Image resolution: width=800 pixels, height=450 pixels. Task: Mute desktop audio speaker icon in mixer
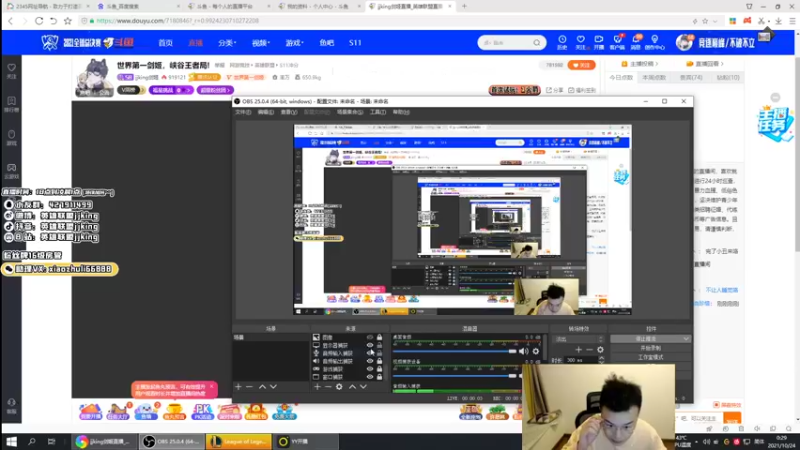[523, 351]
